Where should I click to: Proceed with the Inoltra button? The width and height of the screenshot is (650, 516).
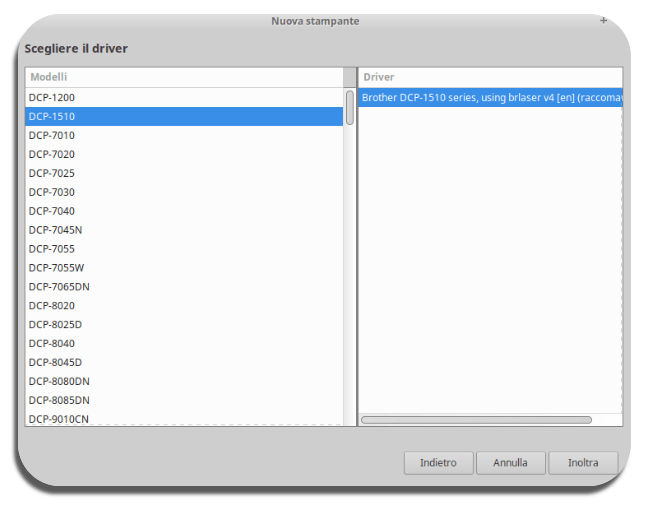point(583,463)
